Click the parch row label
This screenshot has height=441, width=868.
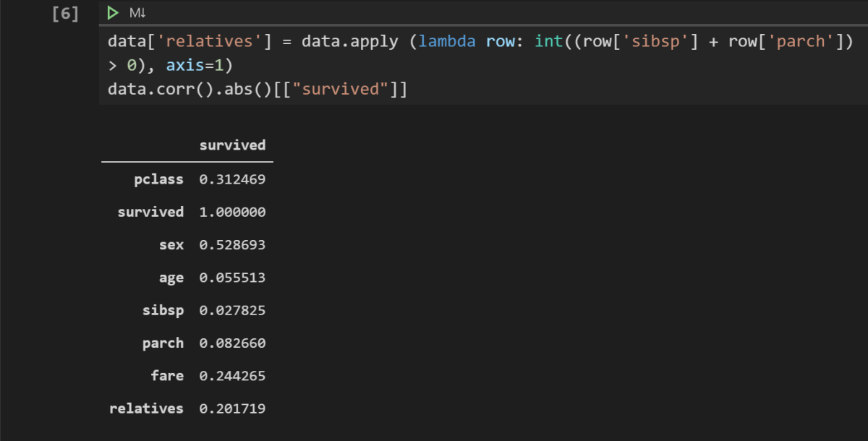(x=163, y=343)
